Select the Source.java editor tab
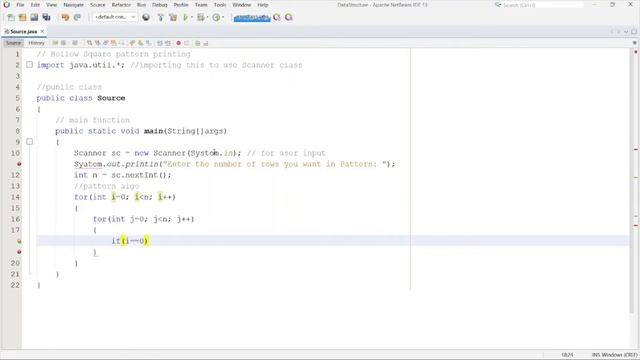 (x=23, y=31)
